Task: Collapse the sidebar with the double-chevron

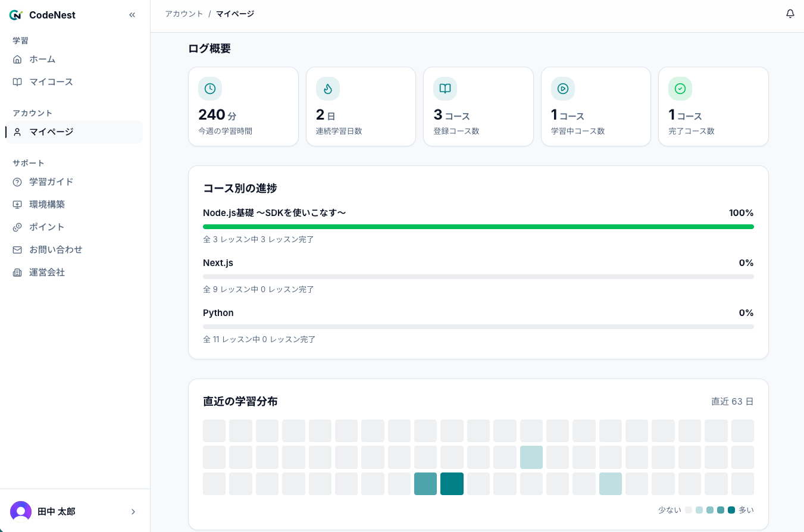Action: pyautogui.click(x=132, y=15)
